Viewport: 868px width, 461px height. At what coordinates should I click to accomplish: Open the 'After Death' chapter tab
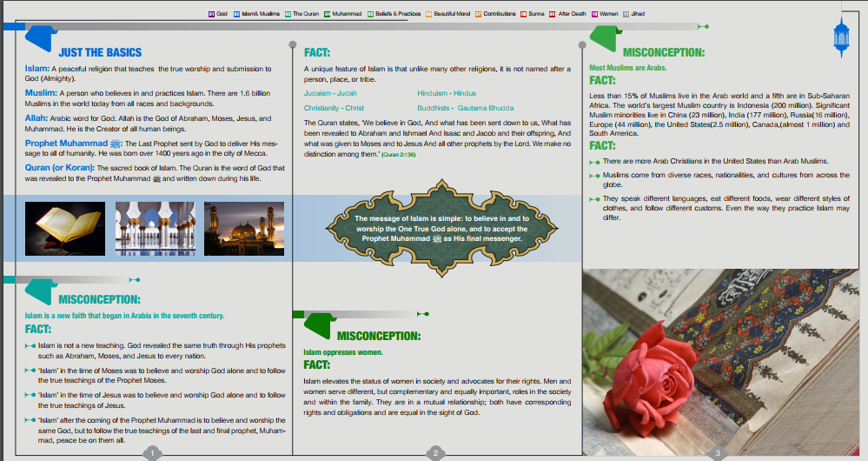pos(567,14)
